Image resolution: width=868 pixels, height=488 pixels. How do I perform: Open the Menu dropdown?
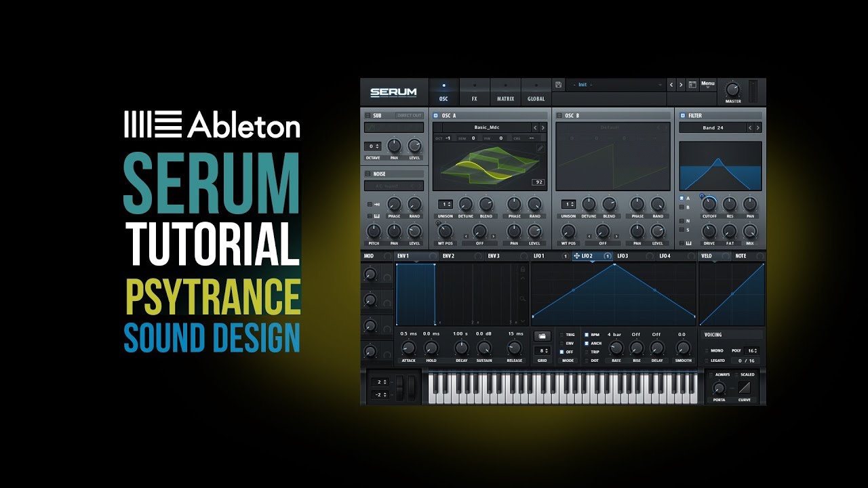tap(708, 85)
